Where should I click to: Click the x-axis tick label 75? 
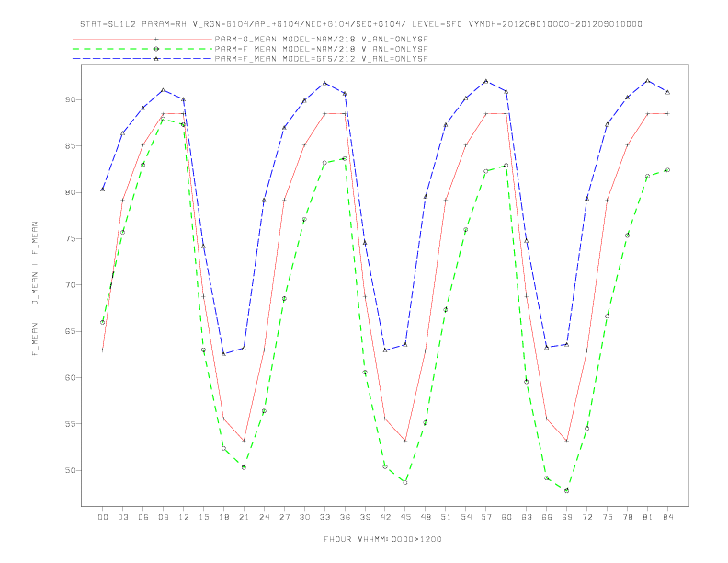[608, 517]
